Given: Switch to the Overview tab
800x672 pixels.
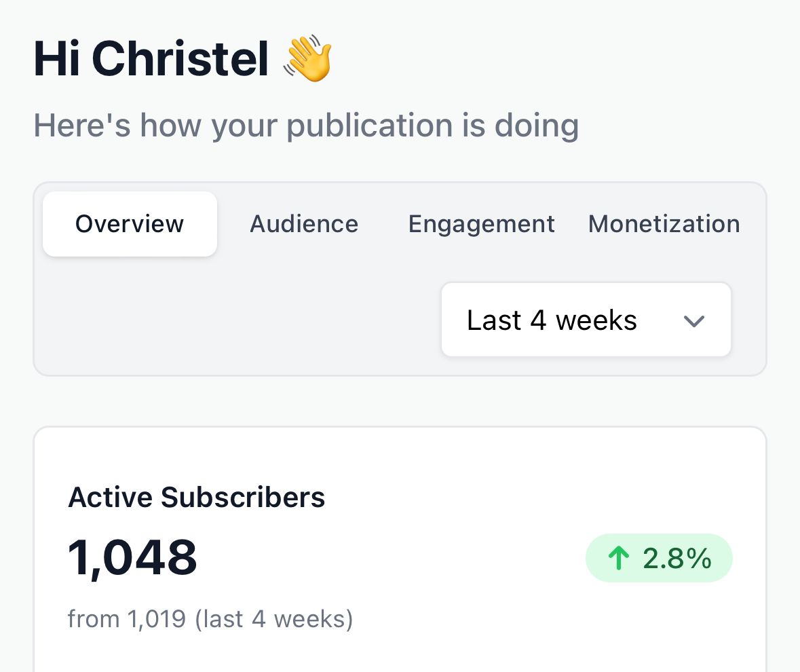Looking at the screenshot, I should click(130, 224).
